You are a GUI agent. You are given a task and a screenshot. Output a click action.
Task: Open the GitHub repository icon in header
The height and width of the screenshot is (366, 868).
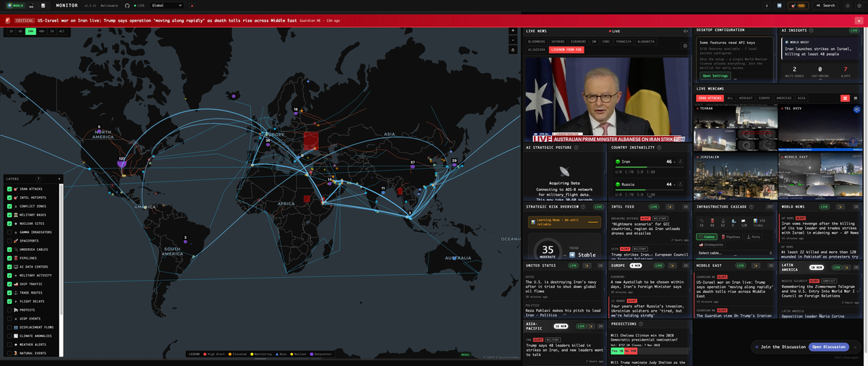coord(127,5)
